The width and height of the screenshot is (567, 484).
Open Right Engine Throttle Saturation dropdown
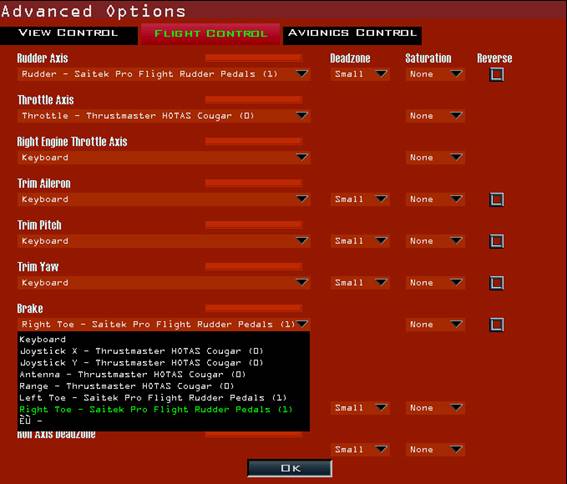click(435, 157)
